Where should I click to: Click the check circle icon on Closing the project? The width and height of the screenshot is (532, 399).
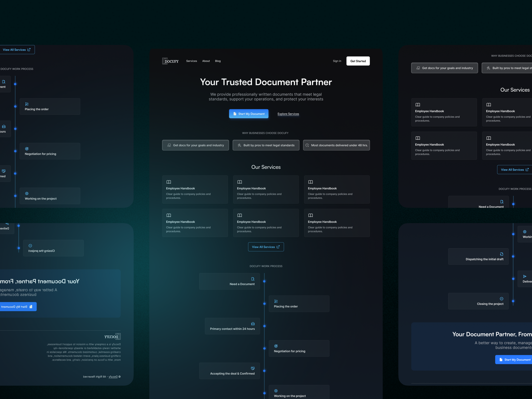pyautogui.click(x=502, y=298)
